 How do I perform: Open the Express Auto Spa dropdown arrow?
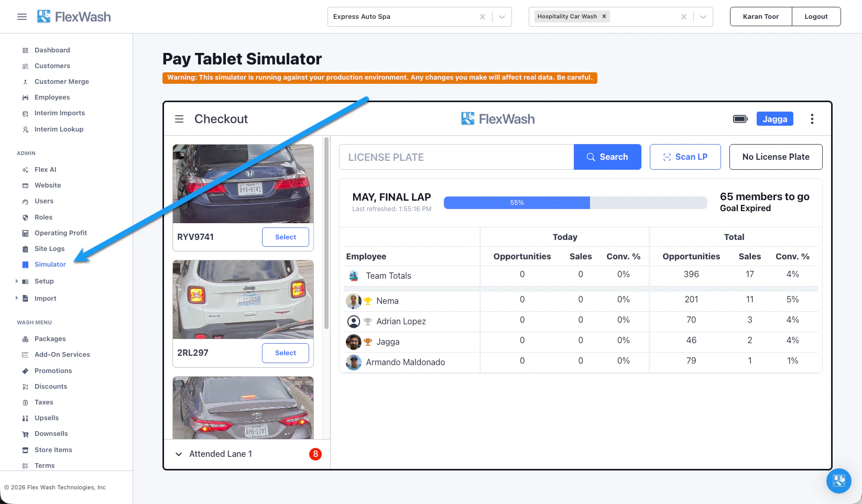pyautogui.click(x=502, y=17)
